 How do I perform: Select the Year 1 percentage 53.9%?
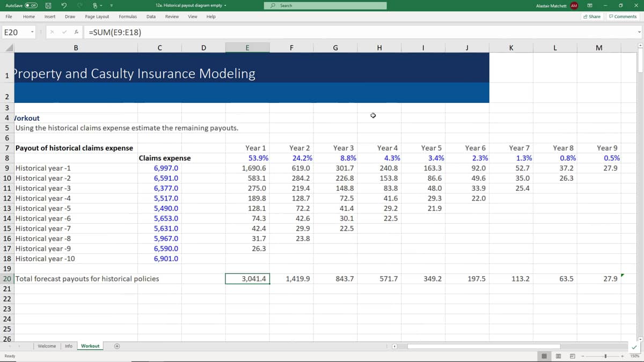tap(247, 158)
